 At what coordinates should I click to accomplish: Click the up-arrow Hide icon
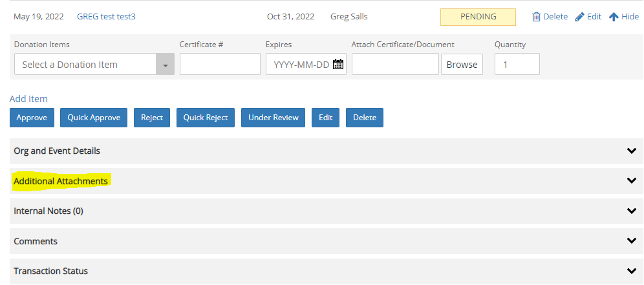(614, 17)
